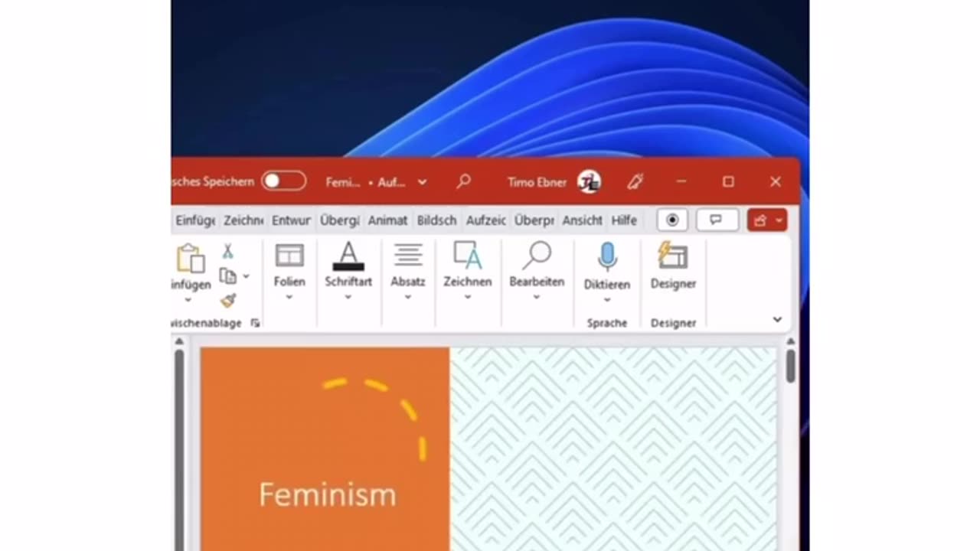The width and height of the screenshot is (980, 551).
Task: Expand the Absatz dropdown arrow
Action: click(408, 297)
